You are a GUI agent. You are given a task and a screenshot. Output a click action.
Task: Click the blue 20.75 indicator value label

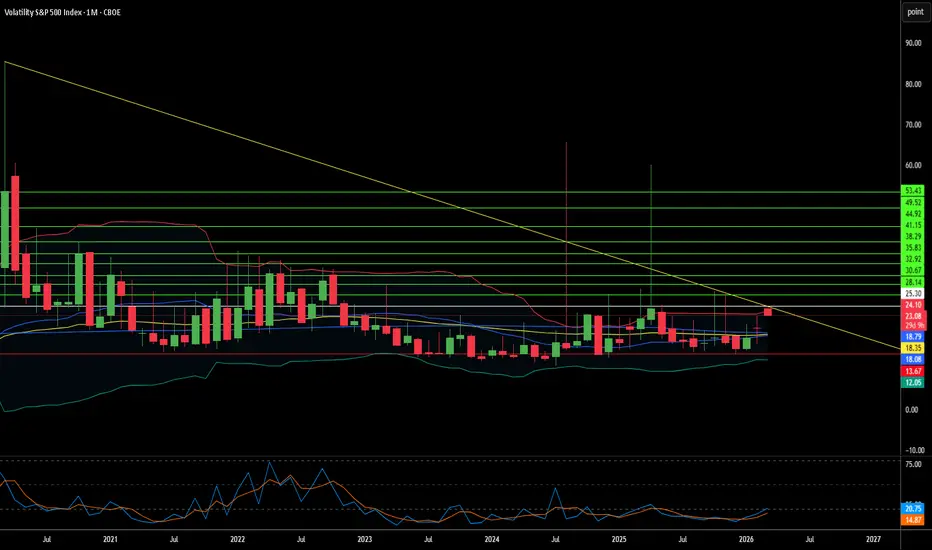(x=913, y=508)
